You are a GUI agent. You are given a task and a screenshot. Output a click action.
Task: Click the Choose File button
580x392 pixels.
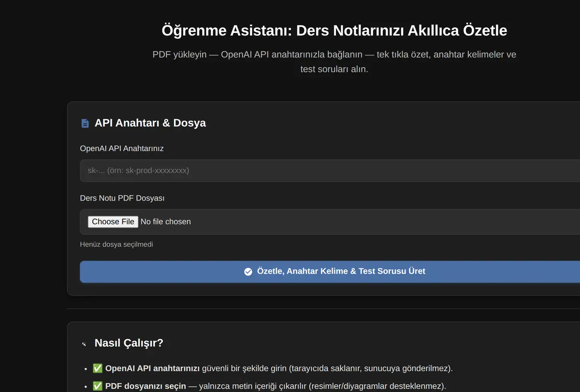click(x=113, y=221)
